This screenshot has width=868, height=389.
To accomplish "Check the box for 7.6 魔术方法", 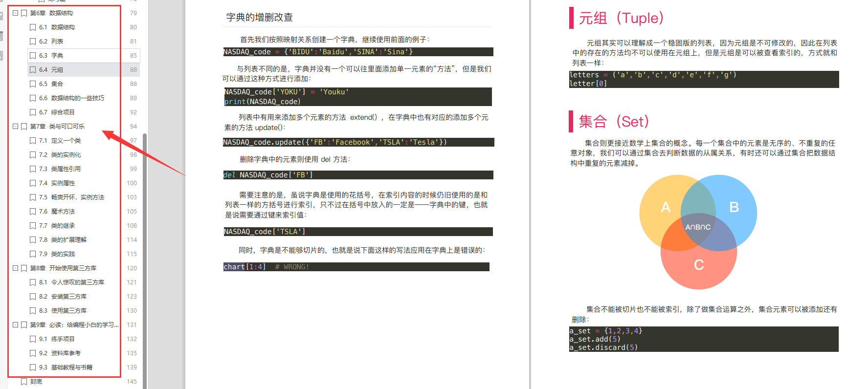I will [x=33, y=212].
